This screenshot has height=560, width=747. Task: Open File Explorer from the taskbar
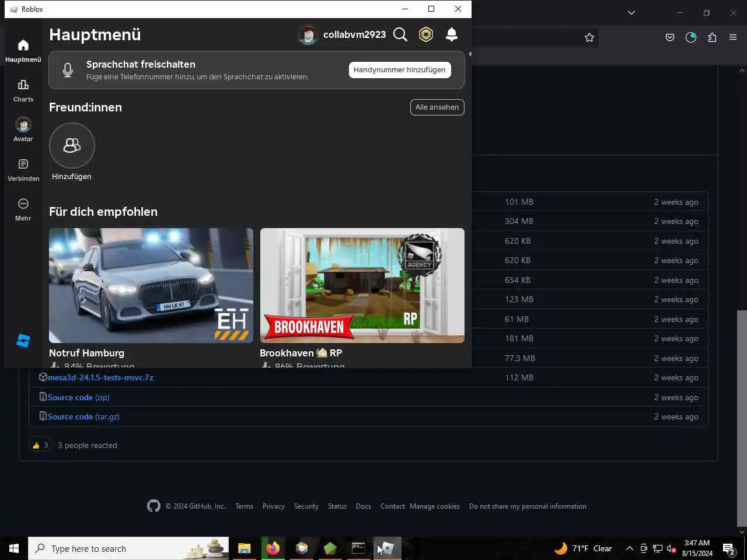tap(244, 548)
